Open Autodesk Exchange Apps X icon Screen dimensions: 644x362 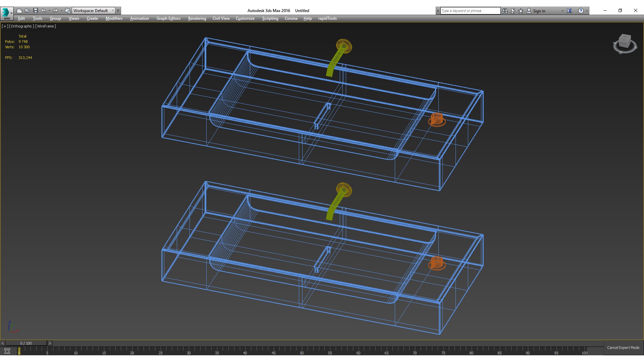tap(569, 11)
